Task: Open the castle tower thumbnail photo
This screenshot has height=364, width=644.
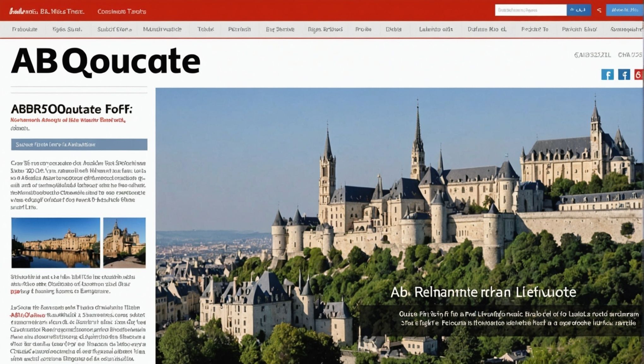Action: click(124, 243)
